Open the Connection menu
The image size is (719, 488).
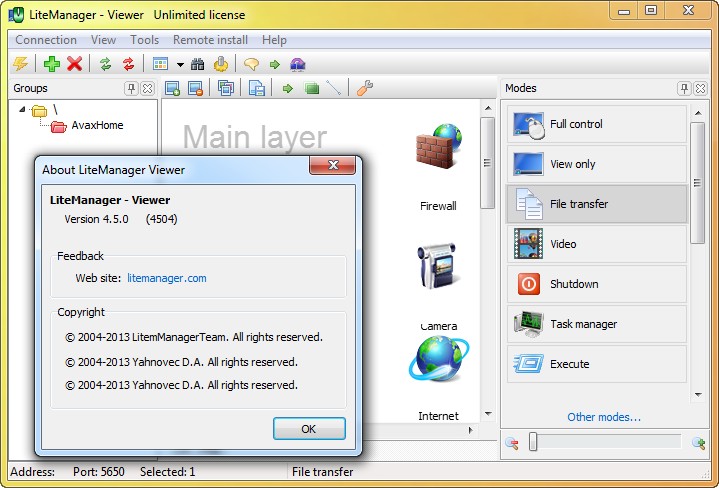pyautogui.click(x=46, y=40)
